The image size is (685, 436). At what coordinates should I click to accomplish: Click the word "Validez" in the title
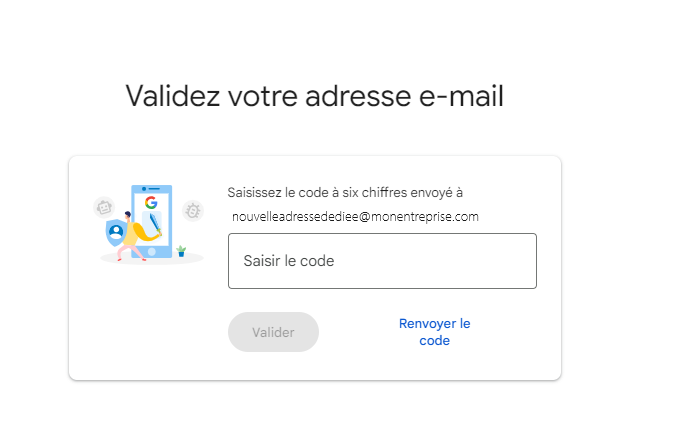(173, 96)
